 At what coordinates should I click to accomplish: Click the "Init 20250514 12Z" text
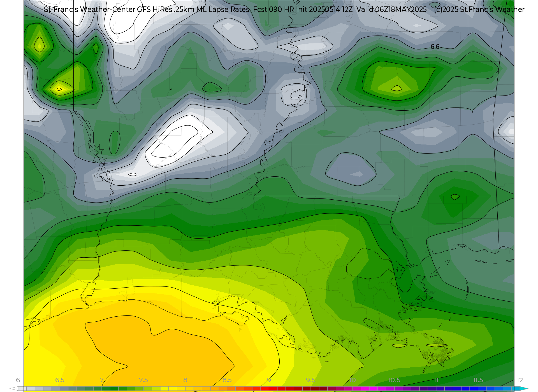[324, 10]
